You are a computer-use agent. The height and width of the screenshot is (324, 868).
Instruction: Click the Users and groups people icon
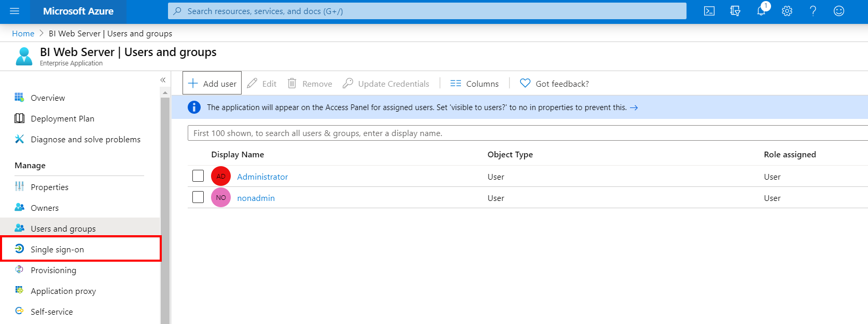coord(19,228)
